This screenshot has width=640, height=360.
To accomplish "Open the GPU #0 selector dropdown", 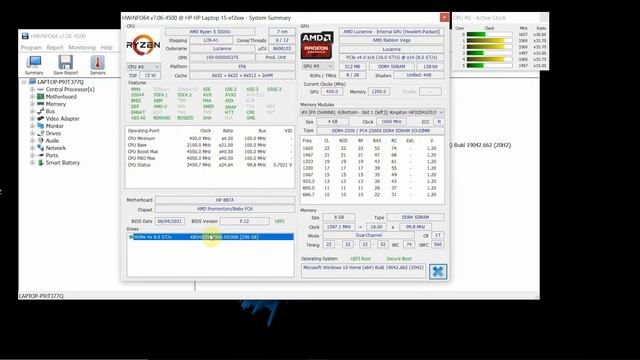I will click(318, 66).
